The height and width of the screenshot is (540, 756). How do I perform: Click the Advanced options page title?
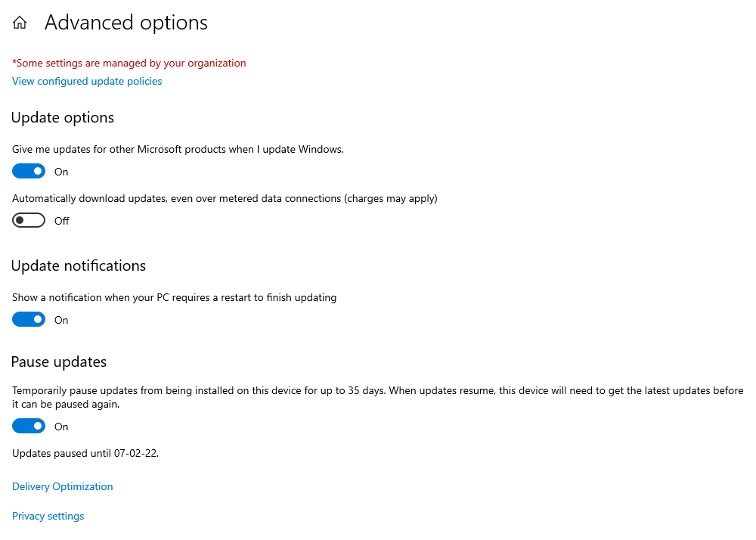click(125, 23)
